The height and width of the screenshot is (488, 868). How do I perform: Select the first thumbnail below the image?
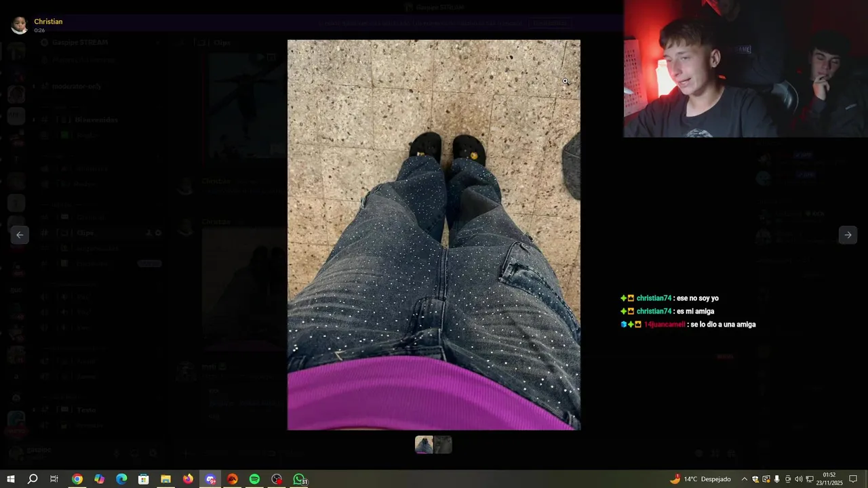425,445
